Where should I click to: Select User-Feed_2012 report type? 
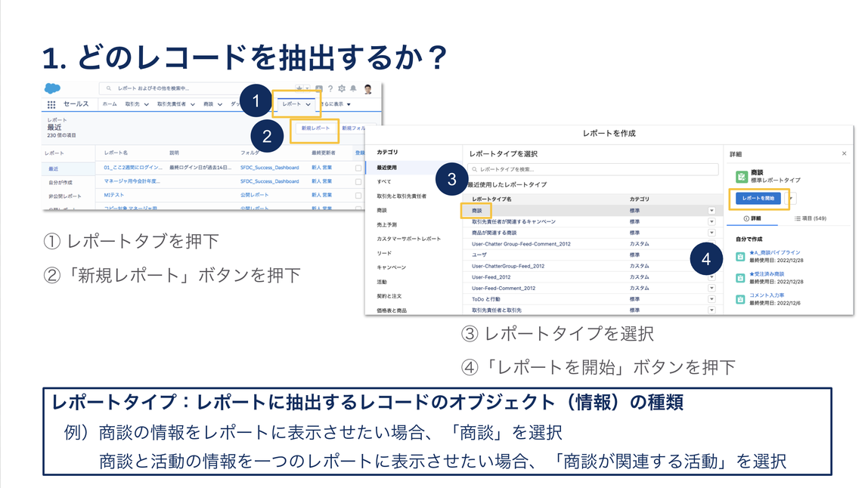[x=491, y=277]
